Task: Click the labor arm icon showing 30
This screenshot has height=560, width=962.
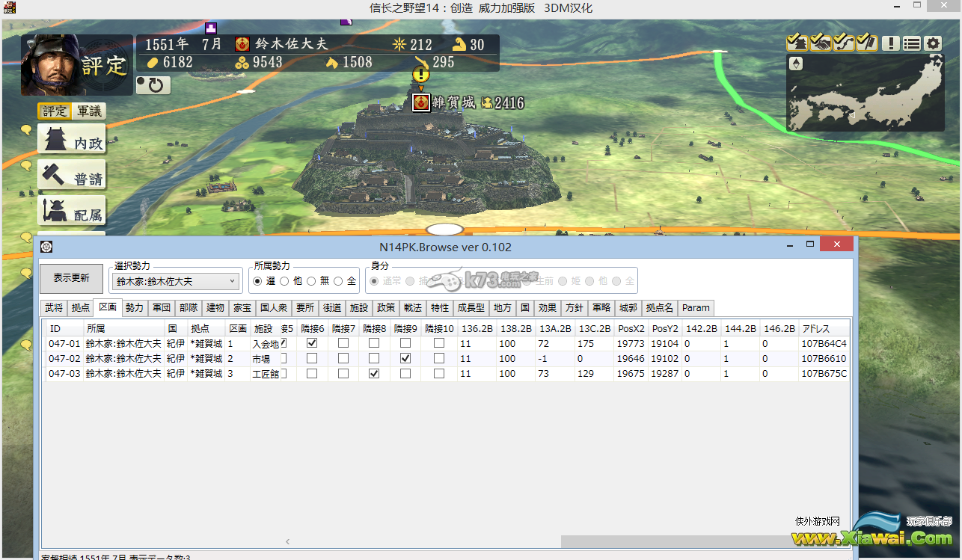Action: pos(459,44)
